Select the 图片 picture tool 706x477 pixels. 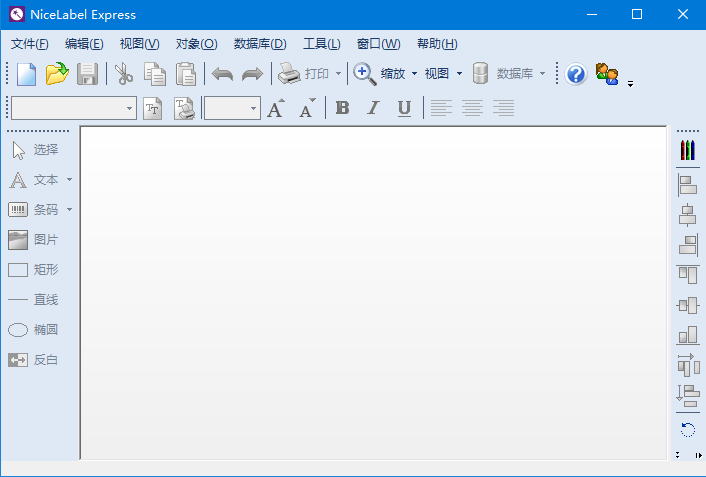click(34, 240)
